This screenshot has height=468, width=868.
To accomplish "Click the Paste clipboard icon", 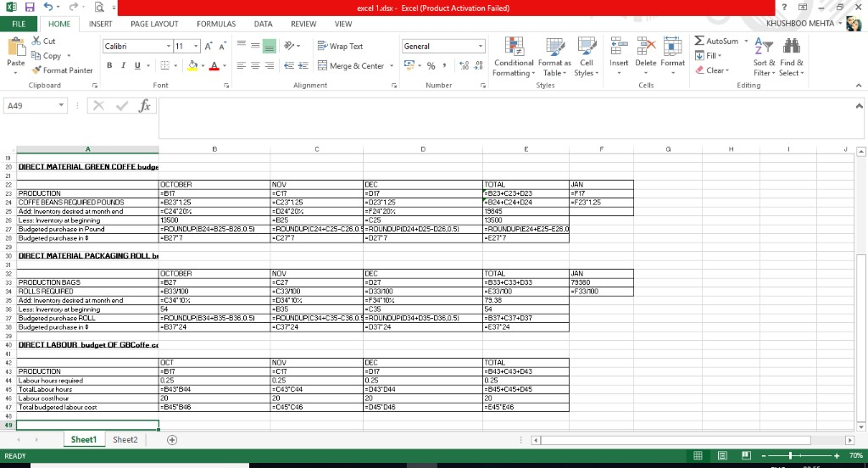I will coord(16,47).
